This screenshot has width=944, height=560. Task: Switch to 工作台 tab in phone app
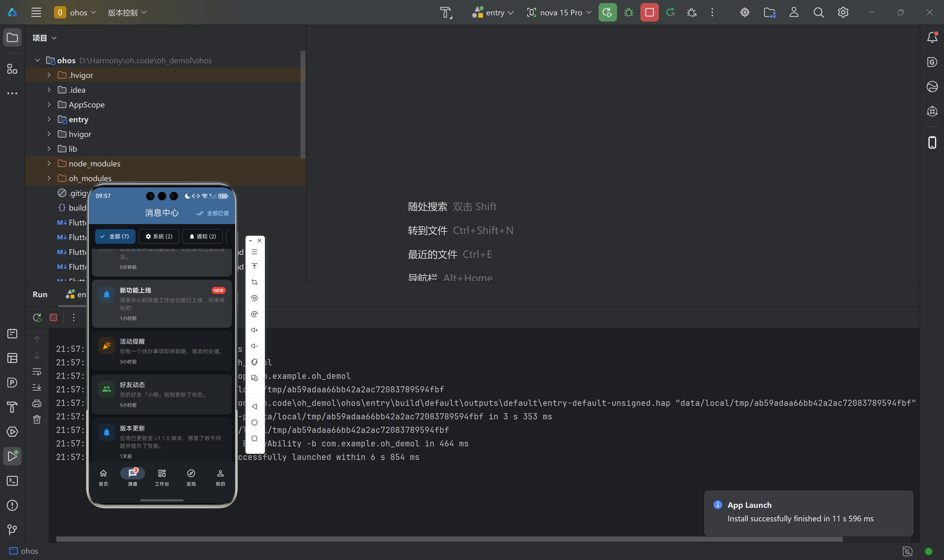[162, 477]
